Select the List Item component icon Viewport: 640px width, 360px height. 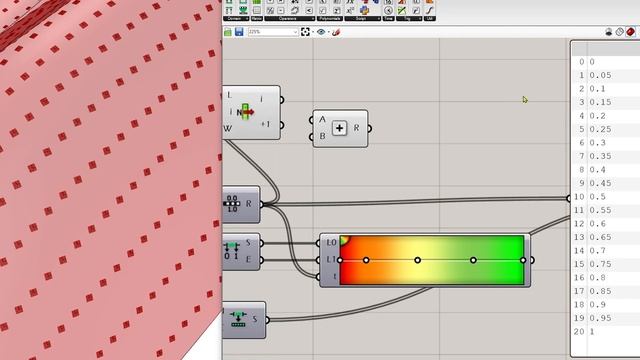(x=246, y=112)
